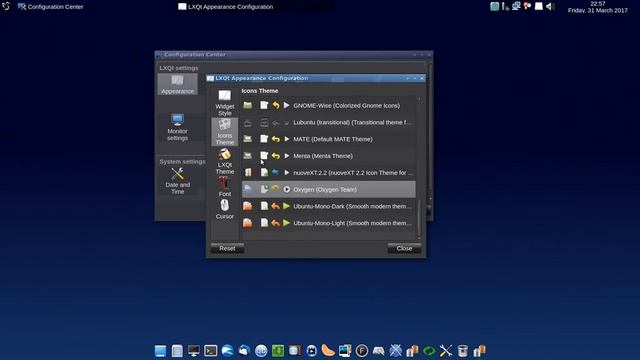Click the undo arrow preview in MATE row

point(276,139)
